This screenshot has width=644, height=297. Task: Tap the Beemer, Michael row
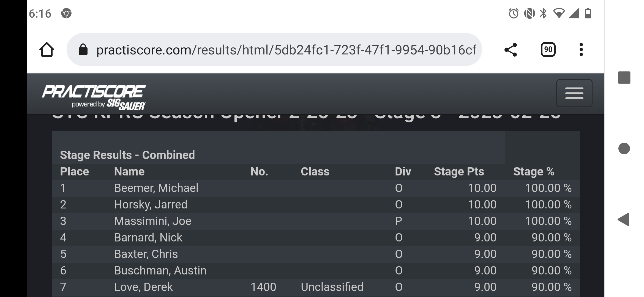316,188
